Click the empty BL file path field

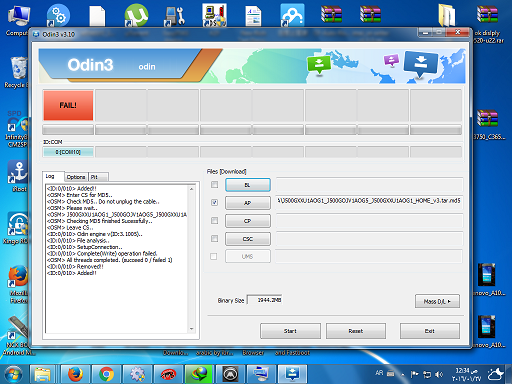pos(369,184)
